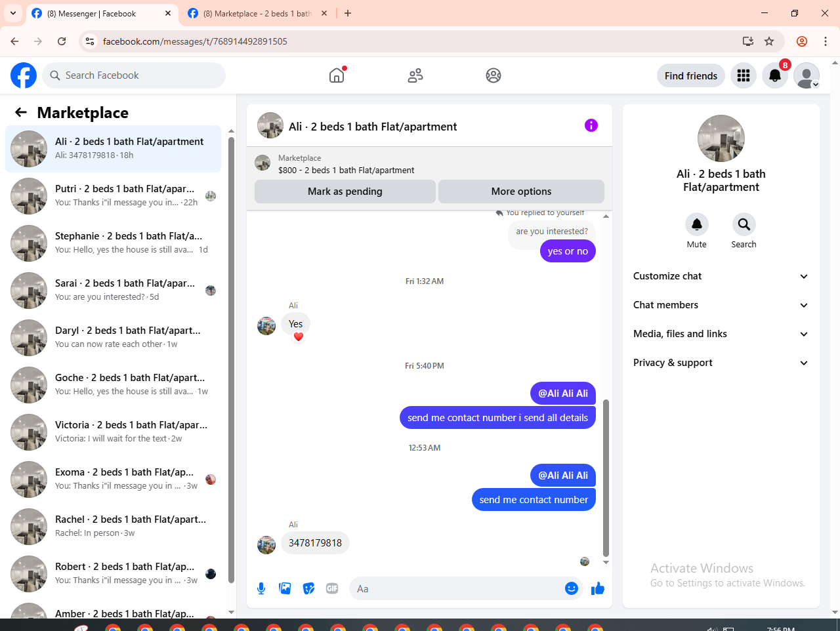840x631 pixels.
Task: Open the Ali conversation in list
Action: pos(114,149)
